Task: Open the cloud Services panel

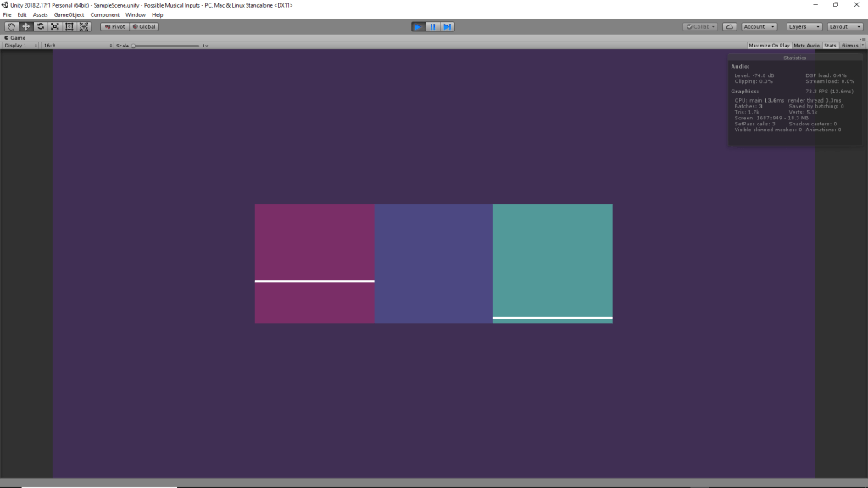Action: coord(730,26)
